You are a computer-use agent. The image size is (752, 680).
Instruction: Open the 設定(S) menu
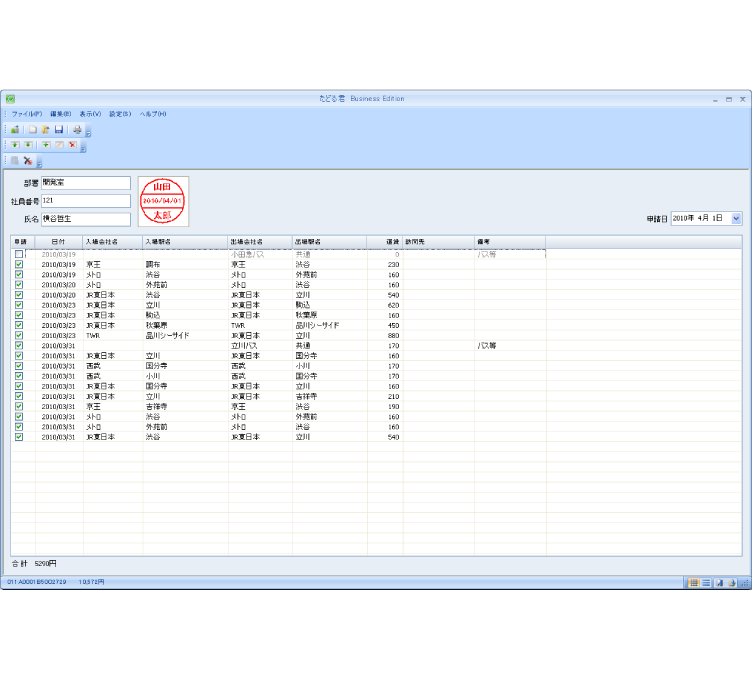[x=120, y=114]
